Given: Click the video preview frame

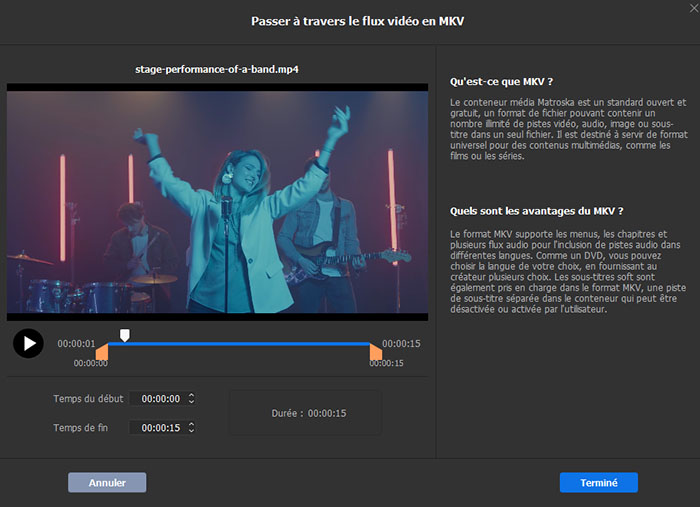Looking at the screenshot, I should [x=217, y=202].
